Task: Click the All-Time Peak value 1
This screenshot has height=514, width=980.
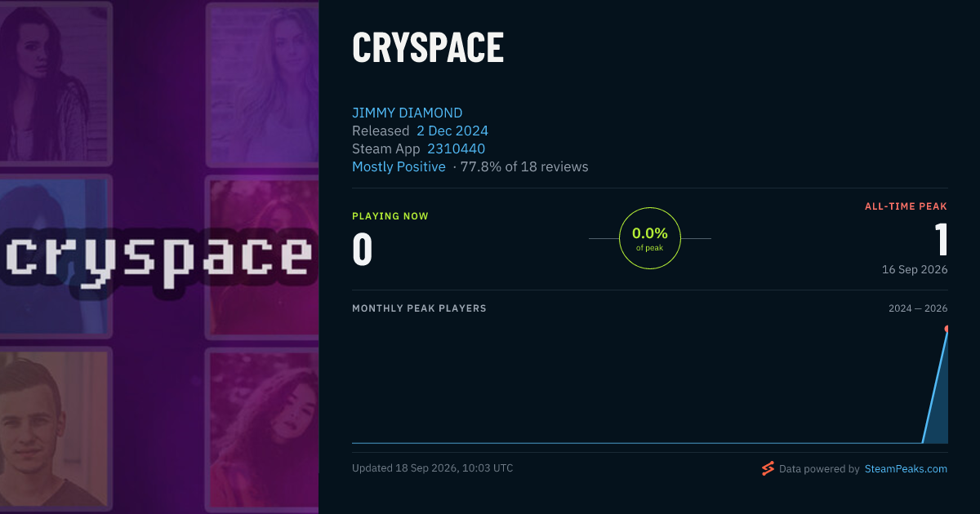Action: [941, 240]
